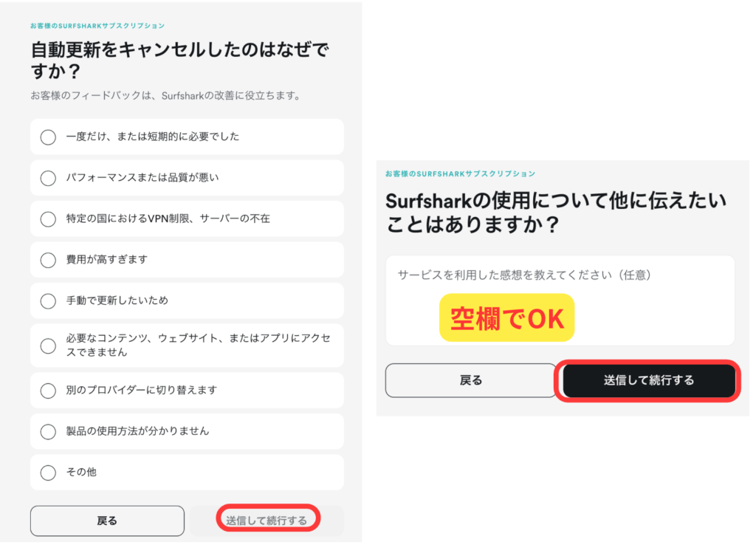Select radio "一度だけ、または短期的に必要でした"
This screenshot has width=756, height=553.
[x=49, y=137]
